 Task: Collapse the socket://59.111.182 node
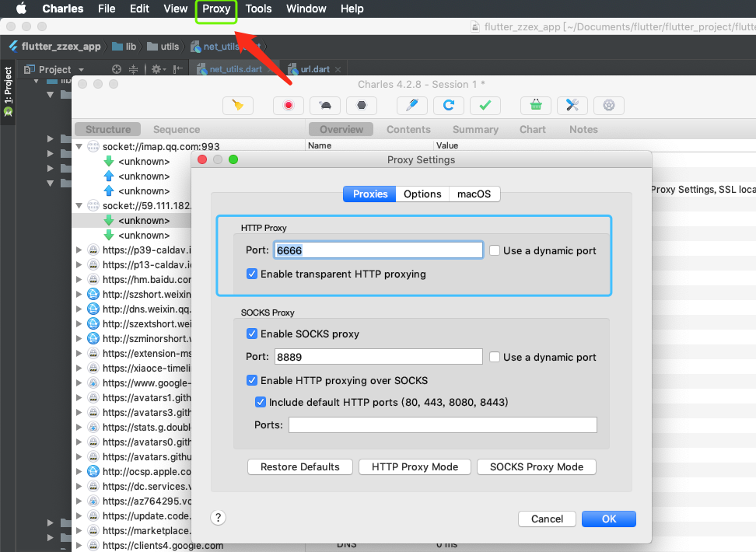(x=79, y=206)
